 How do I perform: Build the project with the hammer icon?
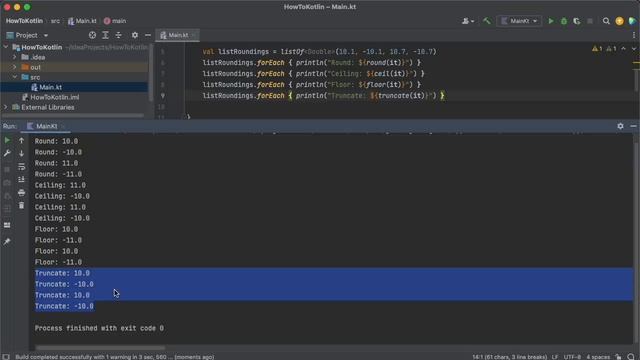(487, 21)
